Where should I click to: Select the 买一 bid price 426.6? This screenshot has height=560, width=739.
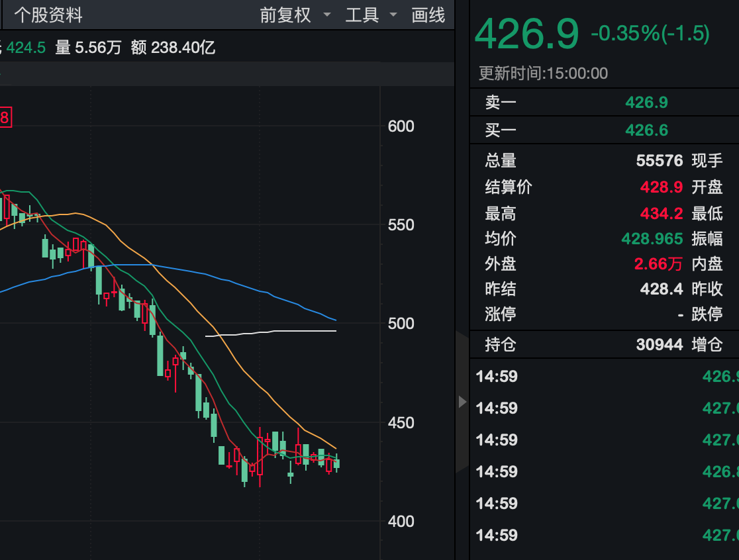[646, 130]
